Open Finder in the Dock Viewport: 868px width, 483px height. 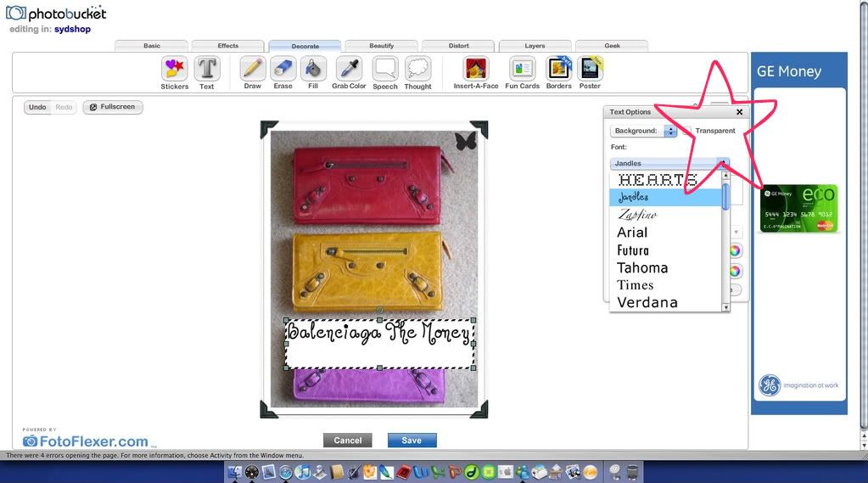tap(235, 472)
